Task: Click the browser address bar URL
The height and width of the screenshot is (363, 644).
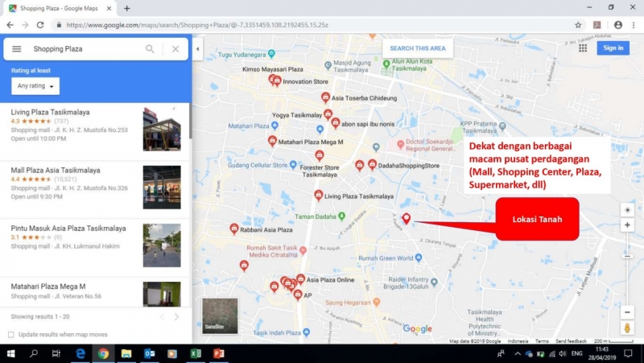Action: [x=197, y=25]
